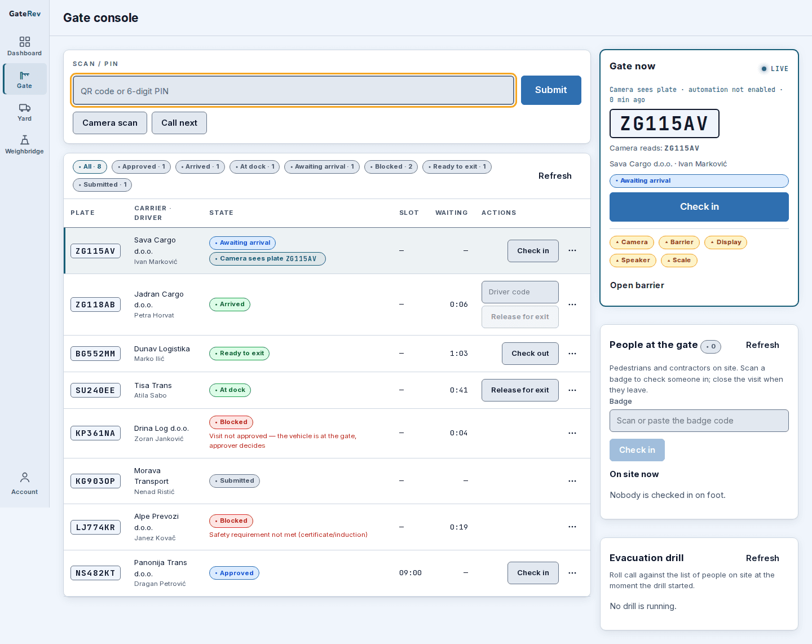Click the Scale device chip
812x644 pixels.
click(x=679, y=261)
